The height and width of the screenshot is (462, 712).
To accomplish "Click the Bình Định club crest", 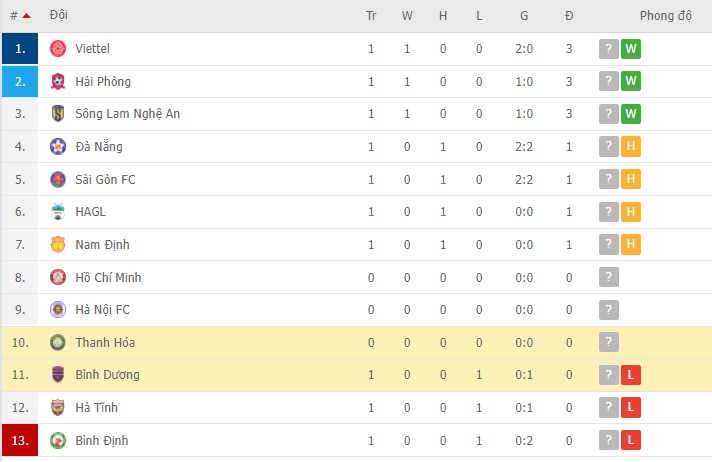I will (x=58, y=441).
